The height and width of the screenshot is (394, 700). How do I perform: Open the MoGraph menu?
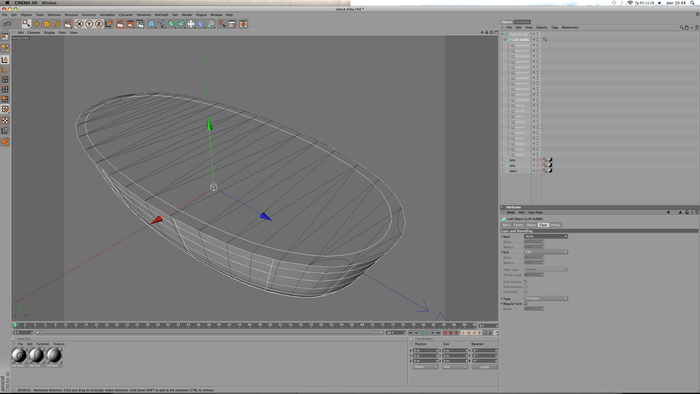click(161, 15)
